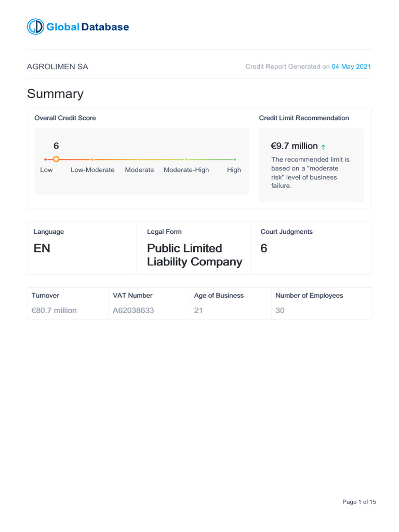
Task: Select the AGROLIMEN SA company name
Action: click(58, 66)
